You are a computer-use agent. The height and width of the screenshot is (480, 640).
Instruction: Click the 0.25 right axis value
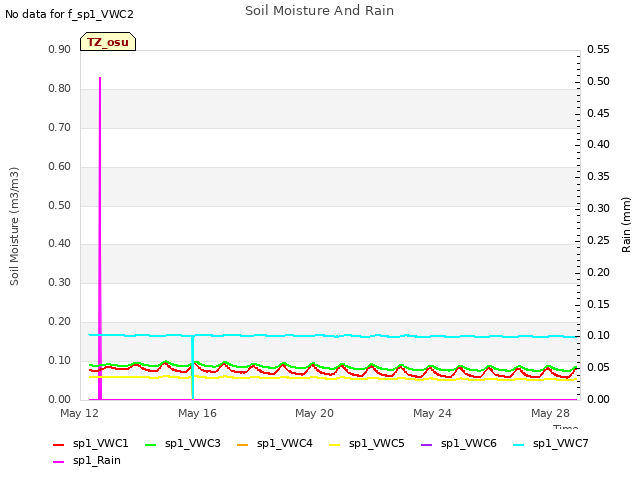tap(598, 240)
